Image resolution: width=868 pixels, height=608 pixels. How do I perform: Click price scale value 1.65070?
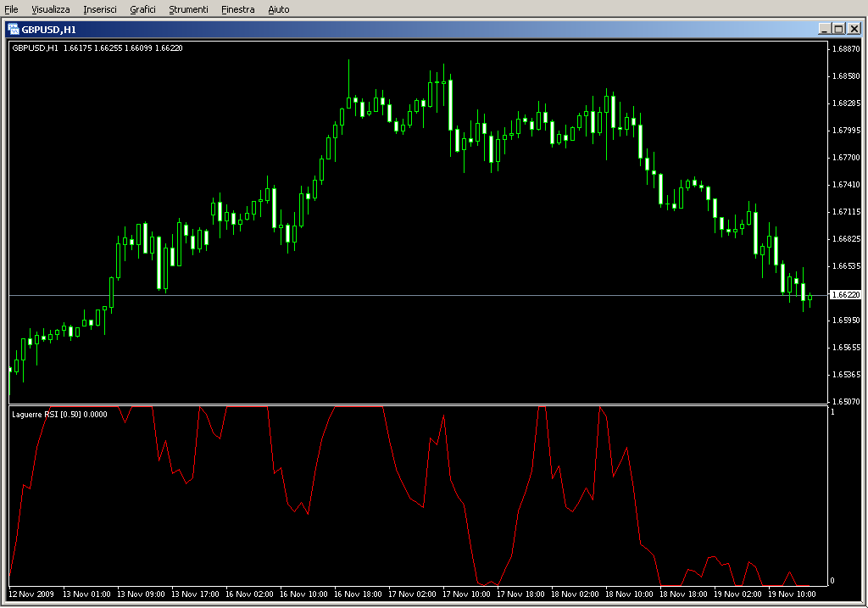pos(847,401)
